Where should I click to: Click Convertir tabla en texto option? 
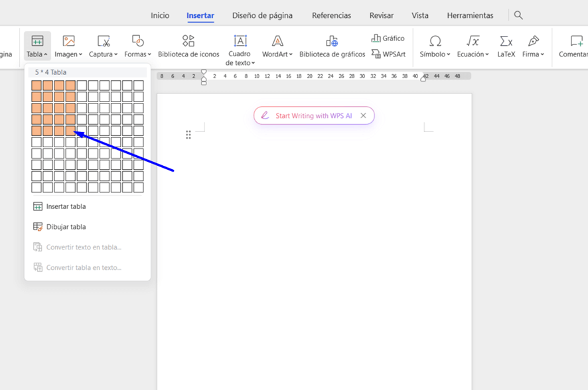tap(88, 267)
